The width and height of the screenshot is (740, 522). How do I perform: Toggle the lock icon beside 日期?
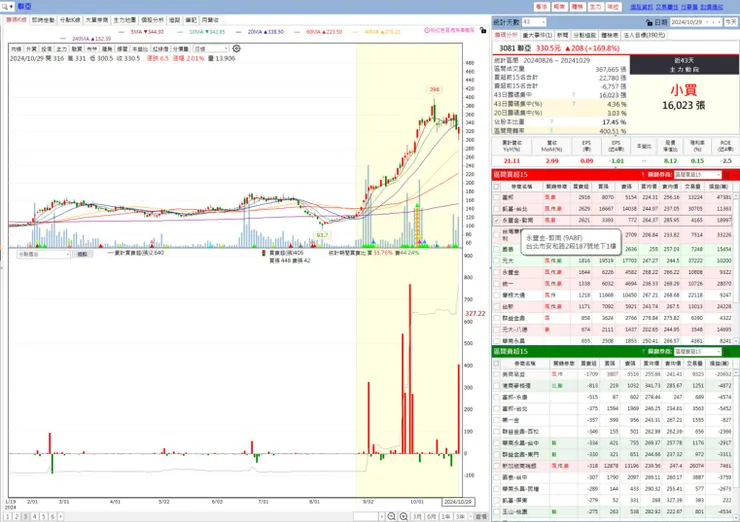(649, 22)
